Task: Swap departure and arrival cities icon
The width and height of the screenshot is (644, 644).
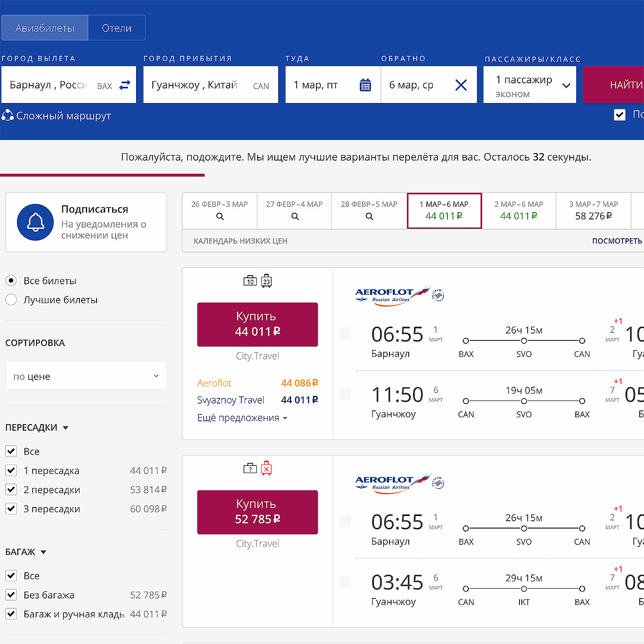Action: 125,85
